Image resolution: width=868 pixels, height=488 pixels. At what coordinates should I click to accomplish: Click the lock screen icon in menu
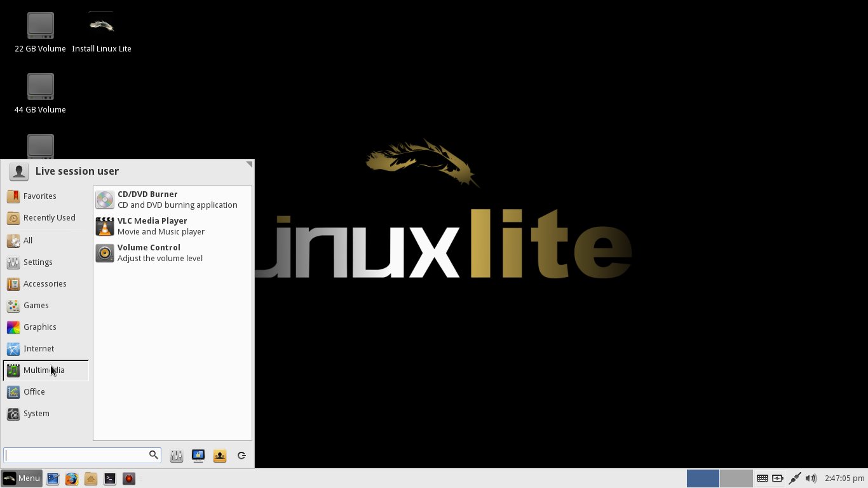(198, 456)
